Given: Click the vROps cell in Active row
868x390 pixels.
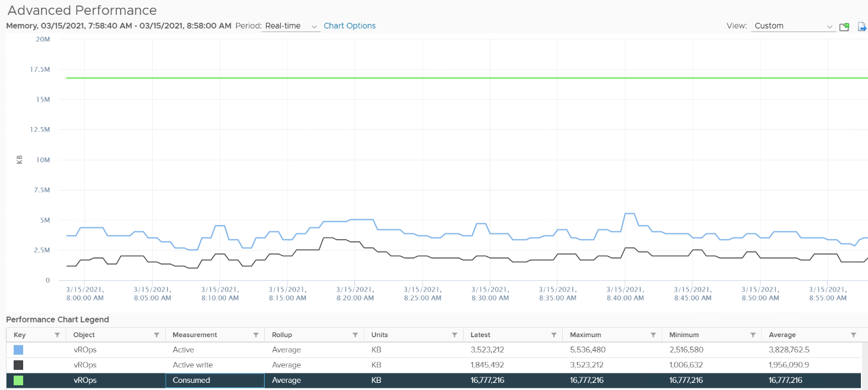Looking at the screenshot, I should [85, 350].
